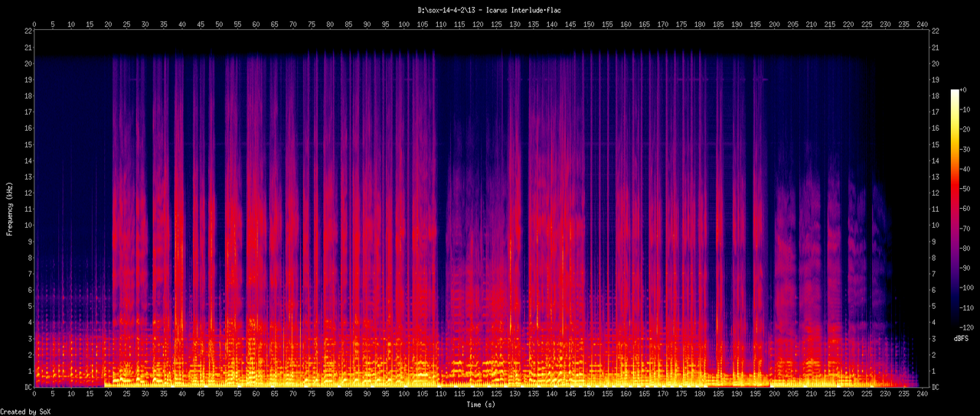Click '75' on the top time axis
This screenshot has height=416, width=980.
[312, 24]
